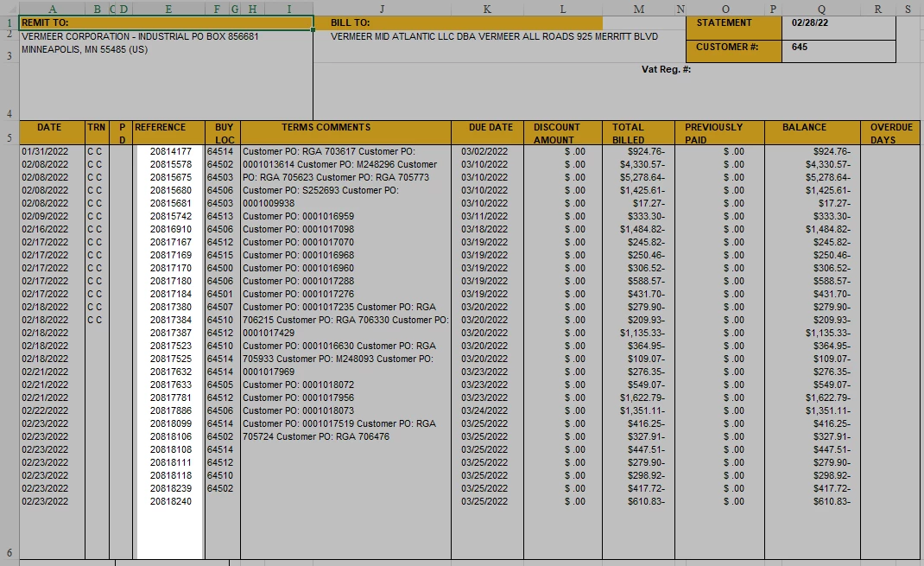The width and height of the screenshot is (924, 566).
Task: Click the TOTAL BILLED heading
Action: 628,133
